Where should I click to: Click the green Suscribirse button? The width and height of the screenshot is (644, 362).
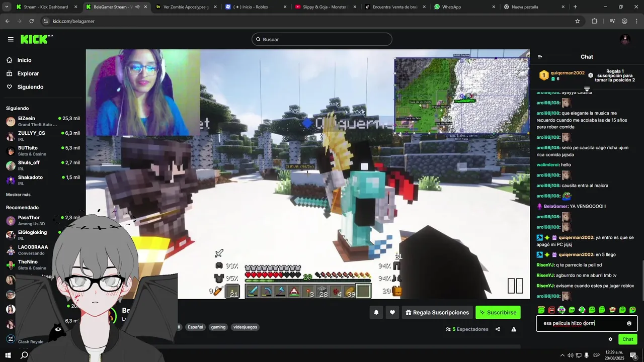tap(498, 313)
